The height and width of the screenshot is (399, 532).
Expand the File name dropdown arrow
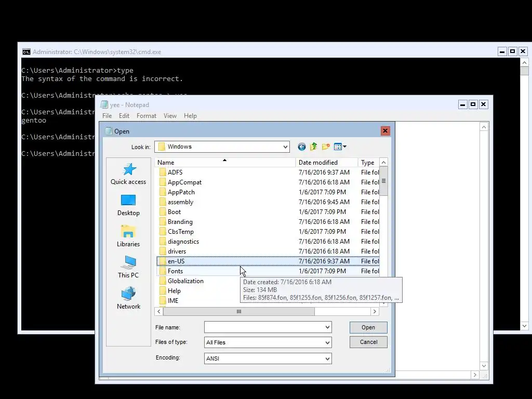(x=327, y=327)
